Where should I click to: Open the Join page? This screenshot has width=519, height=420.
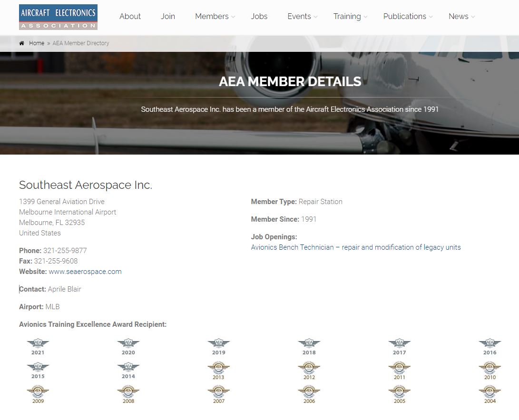[168, 16]
